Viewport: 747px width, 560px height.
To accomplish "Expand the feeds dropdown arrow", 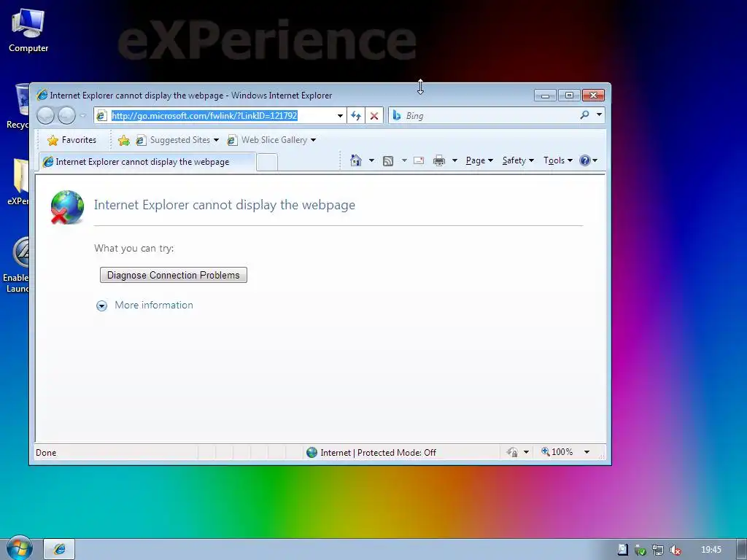I will pyautogui.click(x=404, y=160).
